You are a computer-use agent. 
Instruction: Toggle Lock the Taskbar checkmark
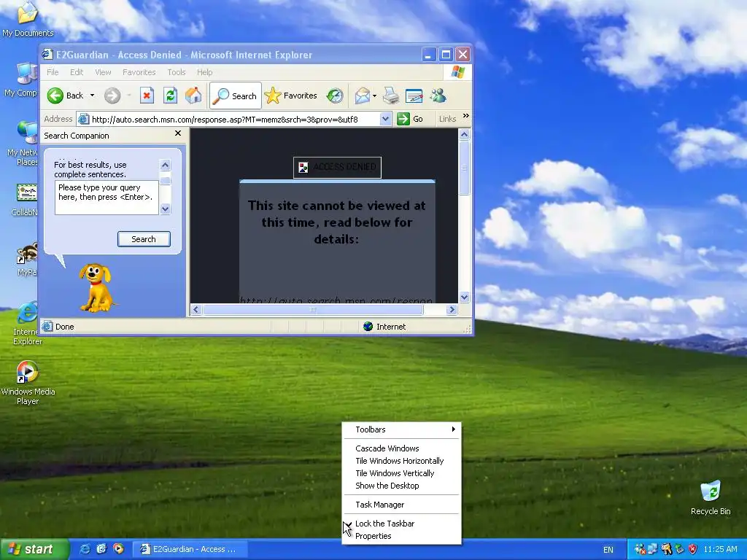(x=402, y=524)
